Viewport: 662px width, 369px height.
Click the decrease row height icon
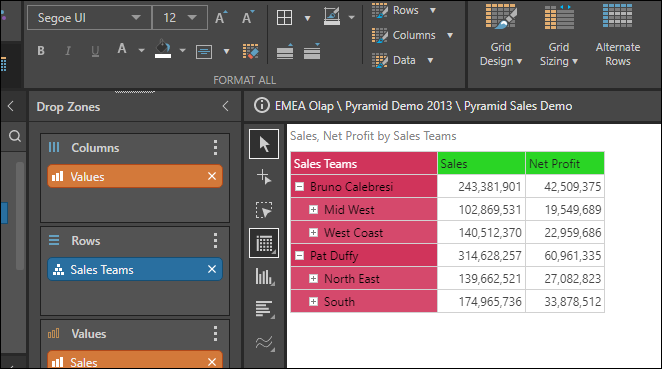point(312,52)
